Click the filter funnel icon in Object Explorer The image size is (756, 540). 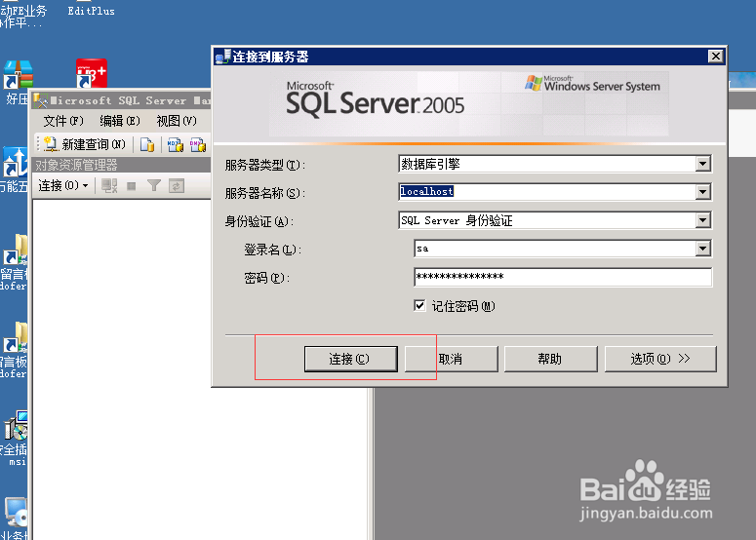point(154,186)
